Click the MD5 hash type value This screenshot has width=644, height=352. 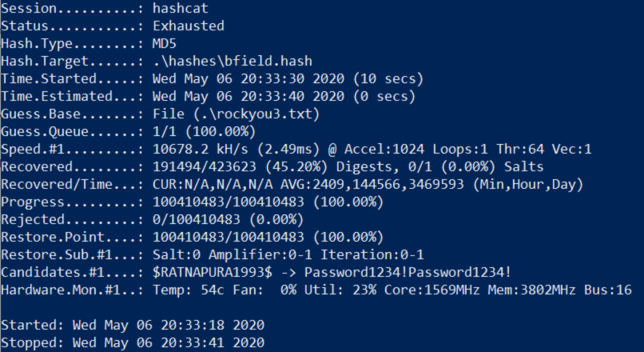[x=165, y=43]
